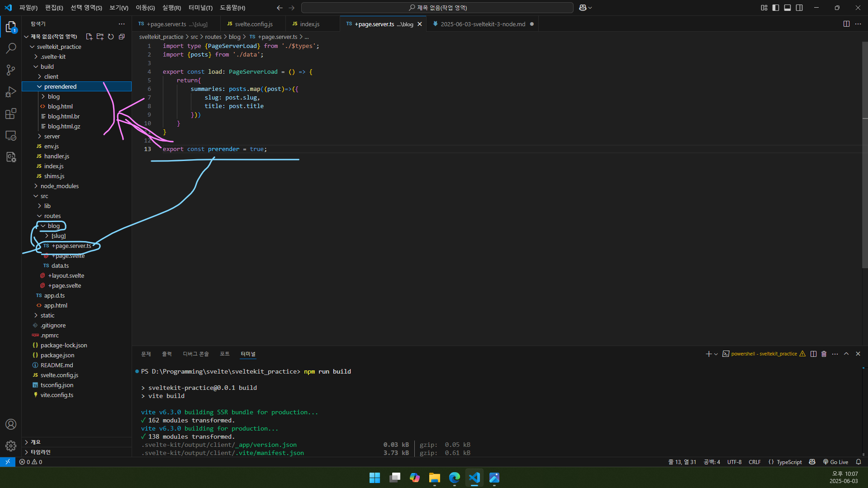
Task: Open the Explorer view in activity bar
Action: pos(11,27)
